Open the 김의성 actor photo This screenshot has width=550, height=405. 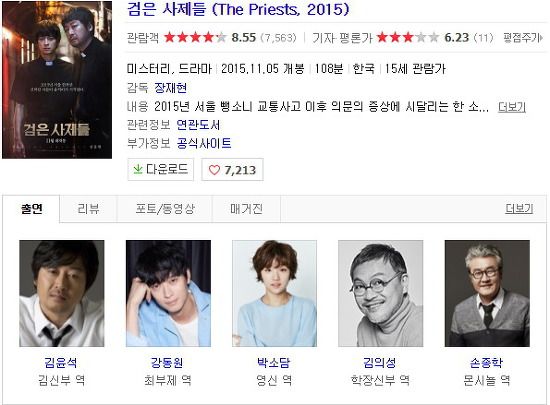(381, 293)
